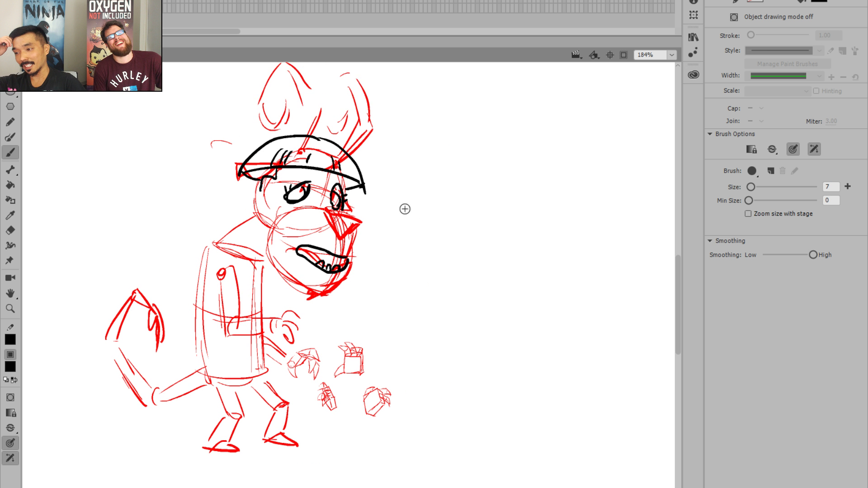Click the Manage Paint Brushes button
The height and width of the screenshot is (488, 868).
(787, 64)
